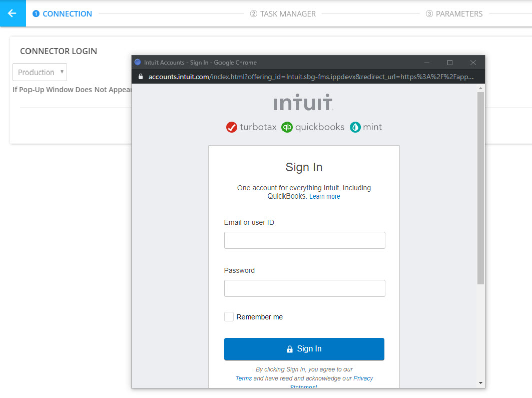This screenshot has height=398, width=532.
Task: Maximize the Intuit Accounts popup window
Action: [449, 63]
